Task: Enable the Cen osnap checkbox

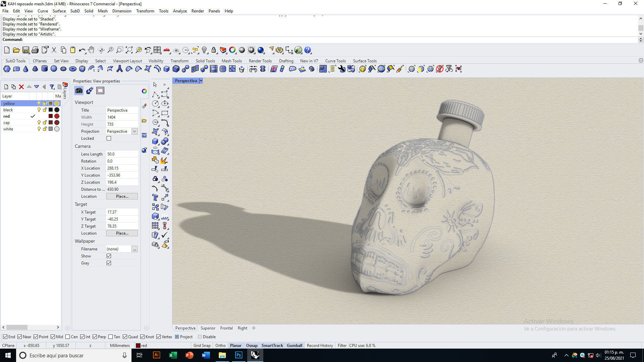Action: point(68,337)
